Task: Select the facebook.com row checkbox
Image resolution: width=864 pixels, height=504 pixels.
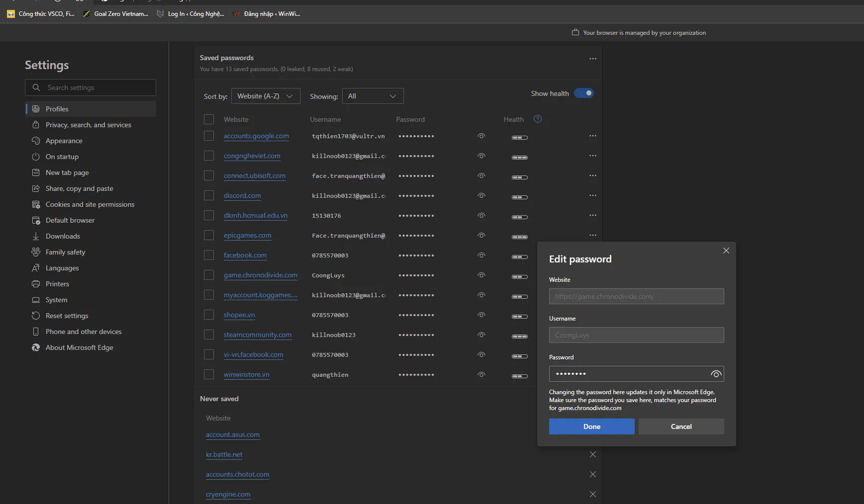Action: 209,255
